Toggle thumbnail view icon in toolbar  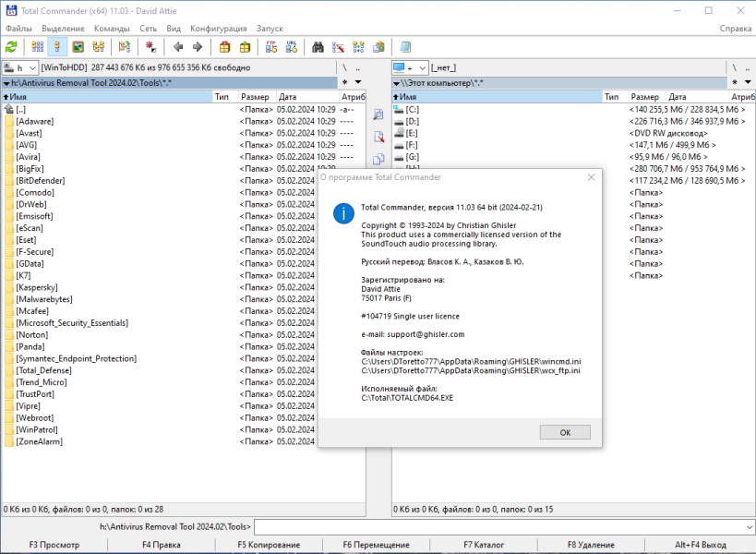78,47
